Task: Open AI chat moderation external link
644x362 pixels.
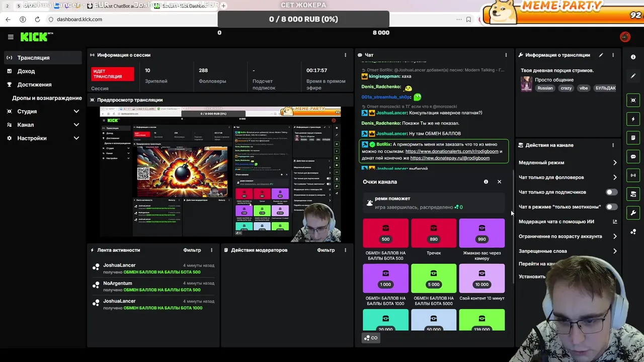Action: [x=615, y=221]
